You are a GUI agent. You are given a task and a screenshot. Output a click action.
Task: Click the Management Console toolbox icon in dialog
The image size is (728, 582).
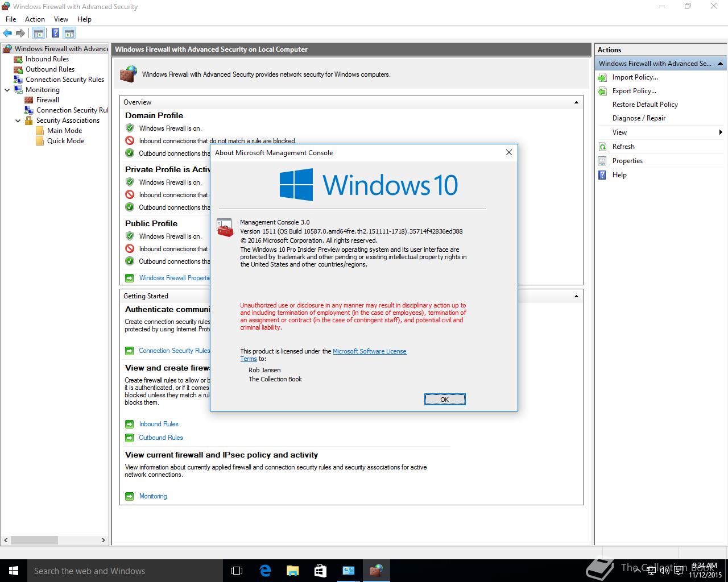(226, 228)
